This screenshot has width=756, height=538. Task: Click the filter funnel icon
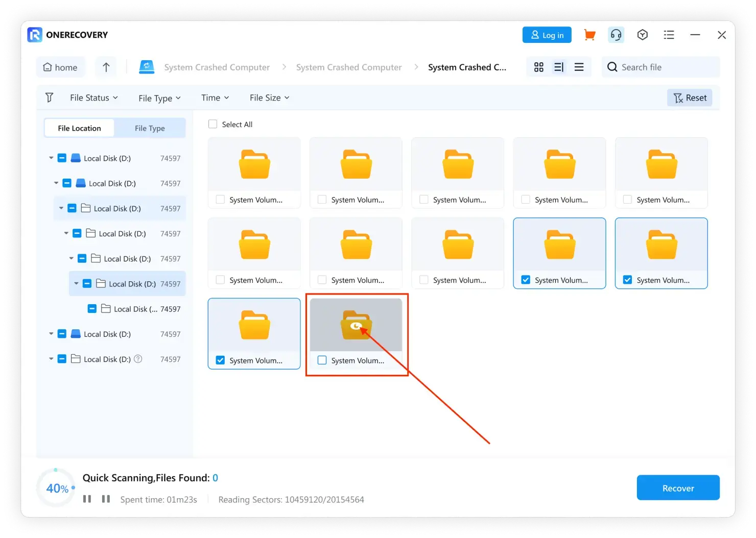[x=50, y=97]
